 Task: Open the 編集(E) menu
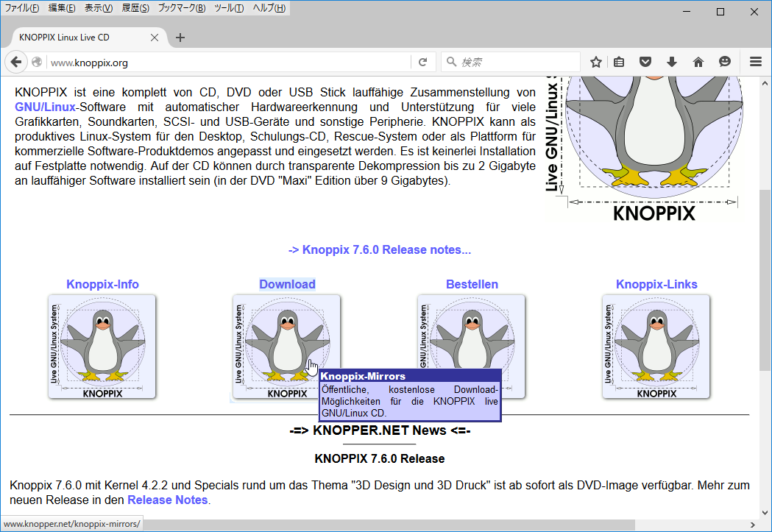(x=62, y=8)
